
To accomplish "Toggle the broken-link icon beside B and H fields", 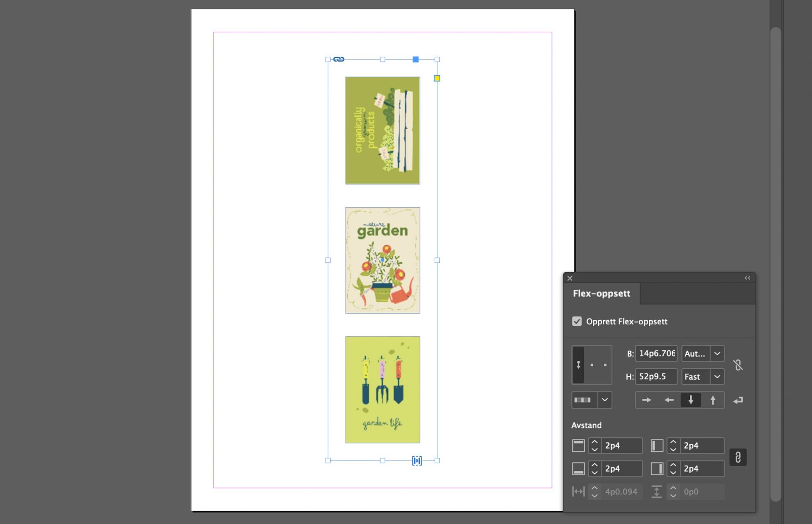I will tap(739, 365).
